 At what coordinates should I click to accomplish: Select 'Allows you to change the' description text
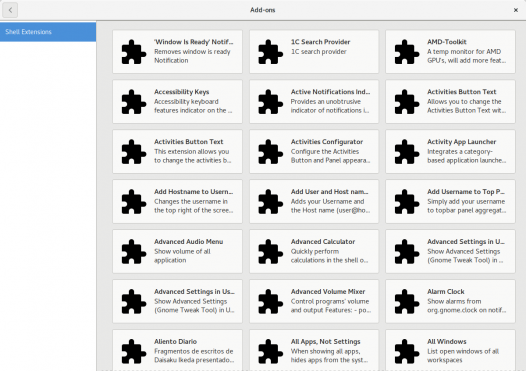466,106
